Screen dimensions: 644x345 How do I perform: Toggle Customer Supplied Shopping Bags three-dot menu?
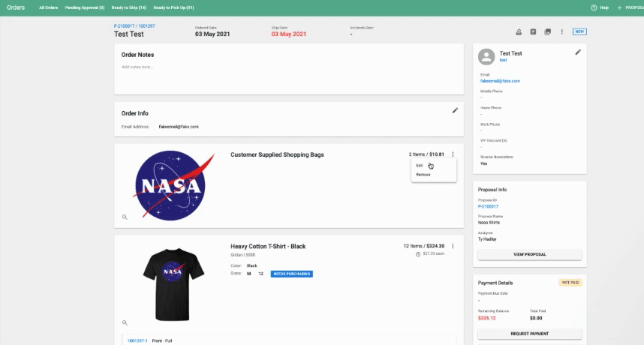pos(453,154)
